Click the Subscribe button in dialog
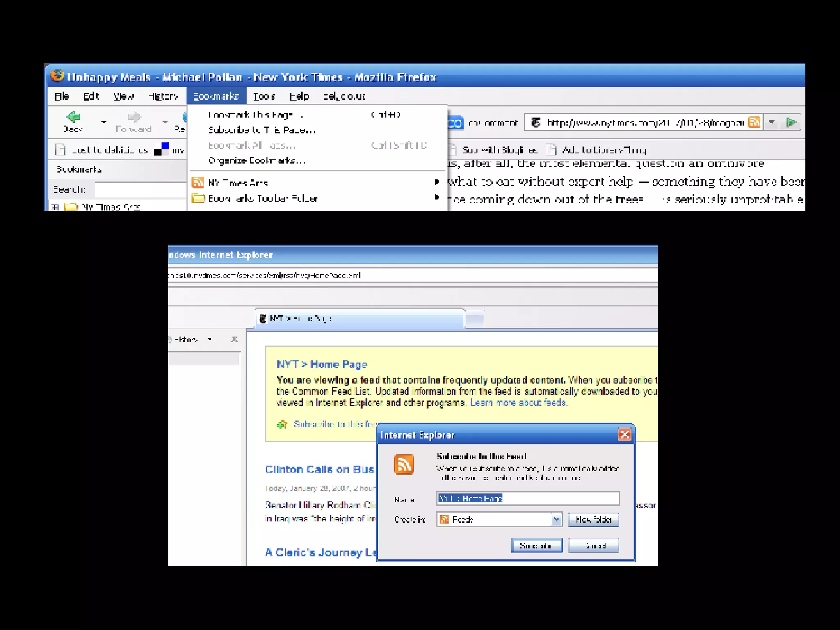Image resolution: width=840 pixels, height=630 pixels. 536,546
